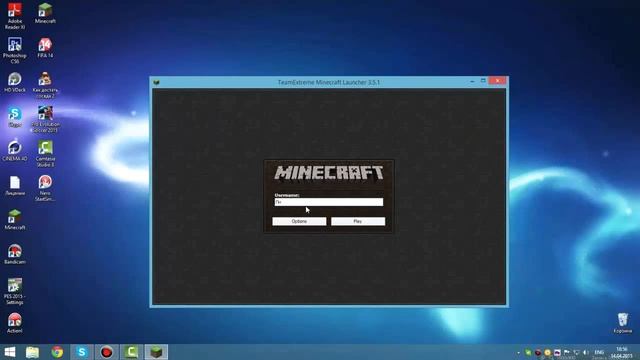The width and height of the screenshot is (640, 360).
Task: Select Skype desktop shortcut
Action: coord(15,117)
